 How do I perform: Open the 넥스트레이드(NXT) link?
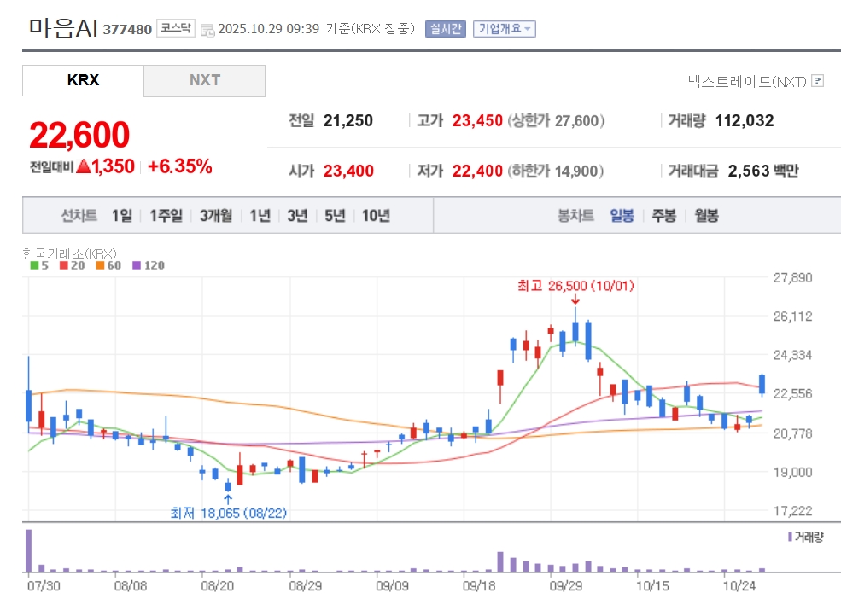click(746, 81)
